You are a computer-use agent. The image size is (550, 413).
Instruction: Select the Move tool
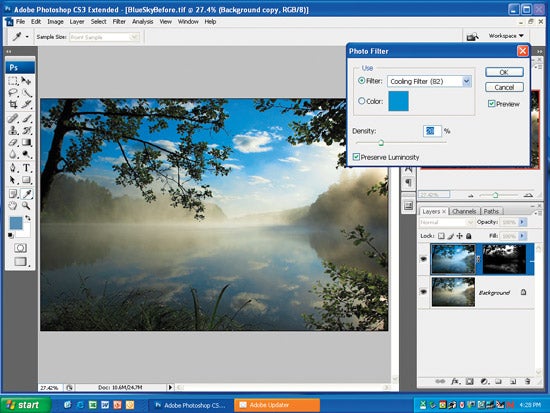26,81
